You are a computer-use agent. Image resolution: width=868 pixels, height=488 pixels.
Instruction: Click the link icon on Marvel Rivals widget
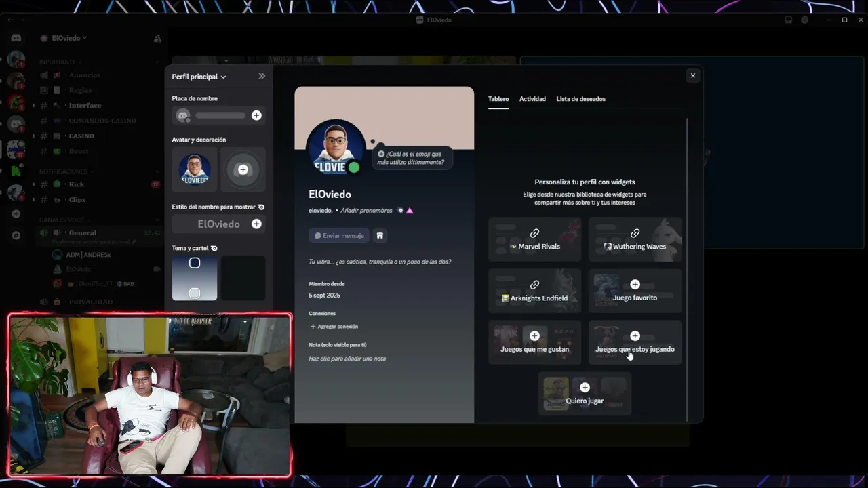tap(534, 233)
